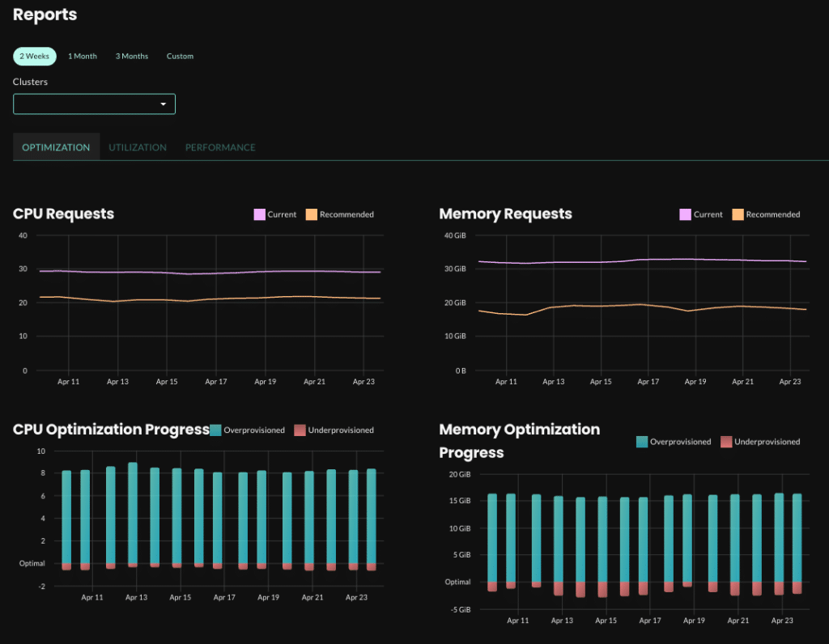The height and width of the screenshot is (644, 829).
Task: Click the Optimal label on CPU Optimization chart
Action: tap(32, 563)
